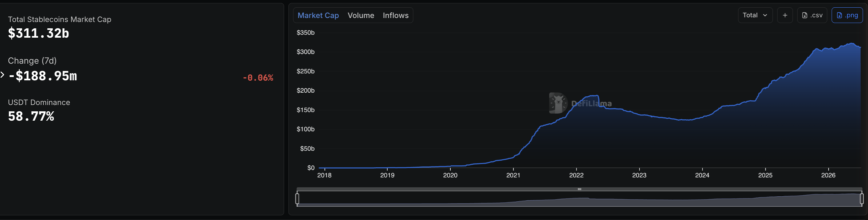Click the file icon inside the .csv button
Viewport: 868px width, 220px height.
pos(805,15)
